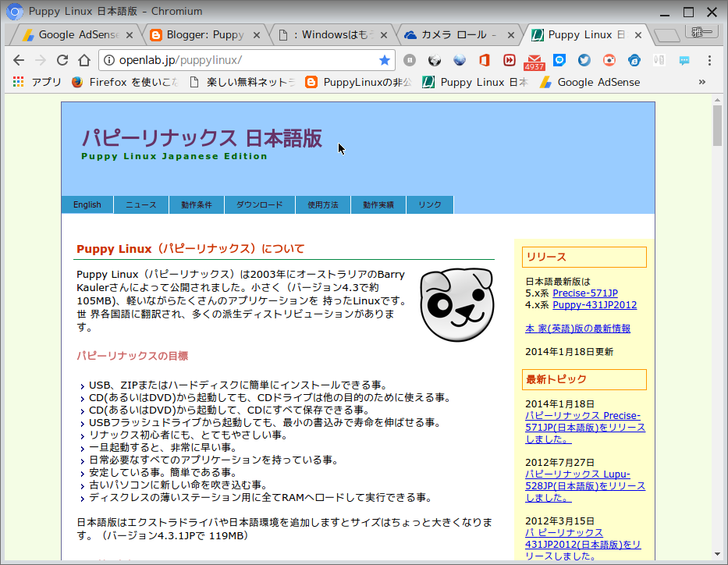Close the Blogger: Puppy tab

click(256, 35)
